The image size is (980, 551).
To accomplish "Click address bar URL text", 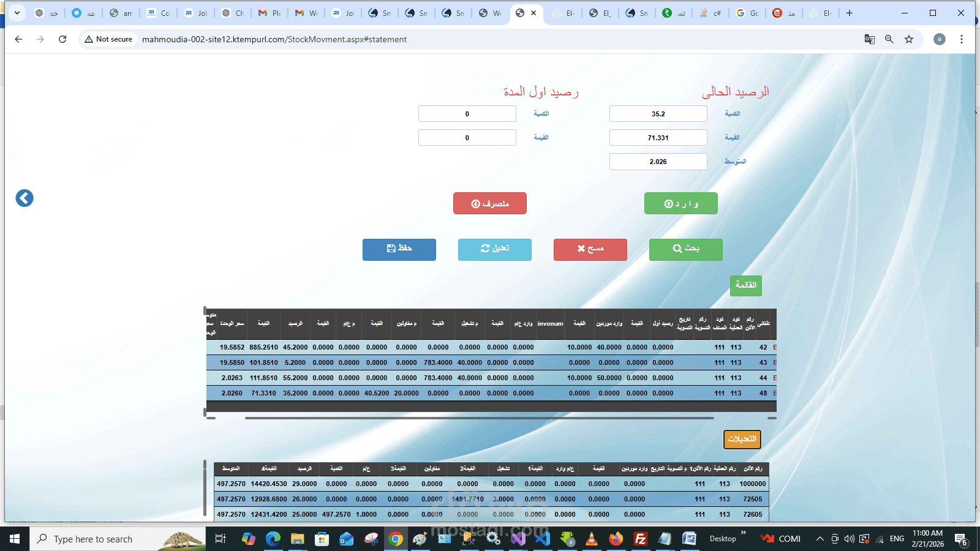I will coord(274,39).
